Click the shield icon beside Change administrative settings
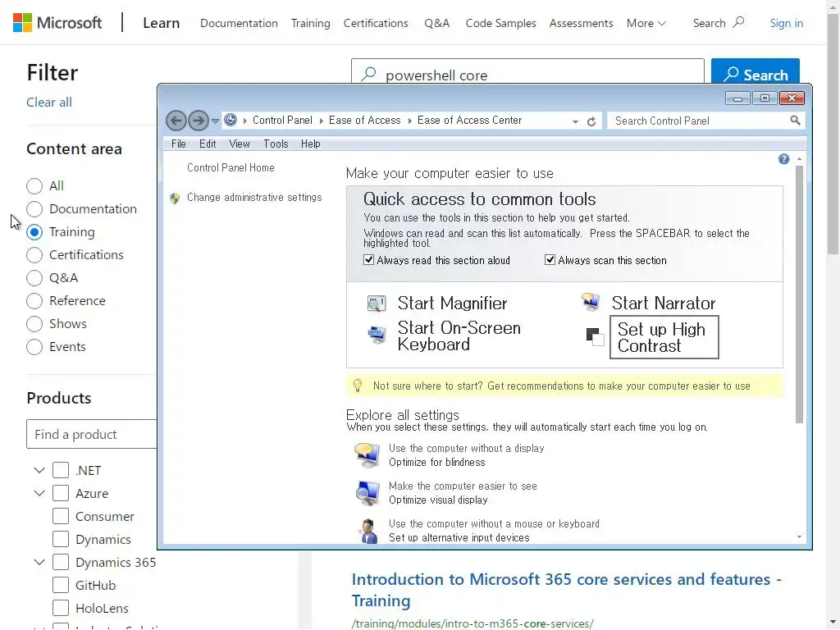 click(x=175, y=199)
